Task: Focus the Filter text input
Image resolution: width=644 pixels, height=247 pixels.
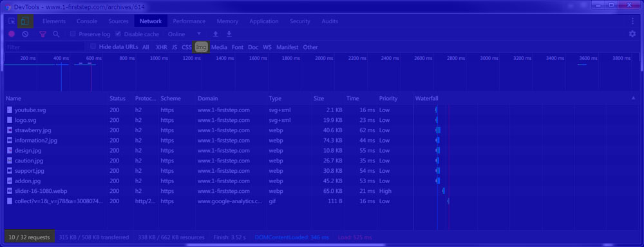Action: click(x=45, y=47)
